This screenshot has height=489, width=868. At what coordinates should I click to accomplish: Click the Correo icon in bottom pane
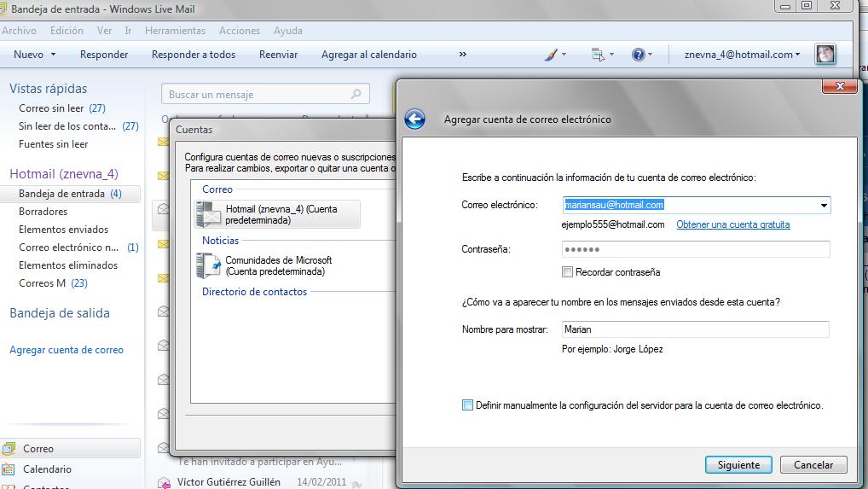click(x=9, y=449)
